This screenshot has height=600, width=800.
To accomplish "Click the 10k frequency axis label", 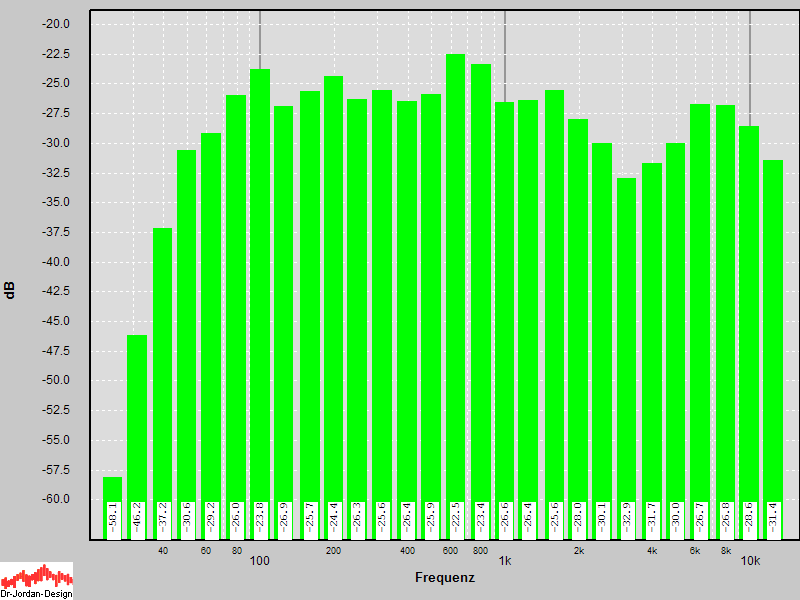I will point(750,561).
